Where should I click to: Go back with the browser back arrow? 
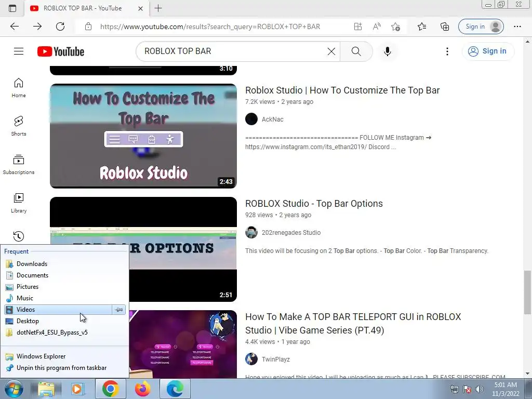[x=15, y=26]
